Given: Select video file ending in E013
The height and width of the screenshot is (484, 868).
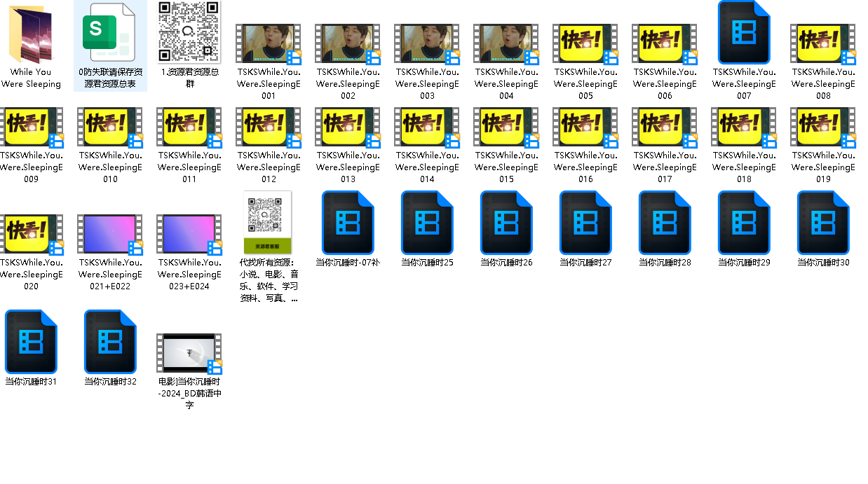Looking at the screenshot, I should (348, 127).
